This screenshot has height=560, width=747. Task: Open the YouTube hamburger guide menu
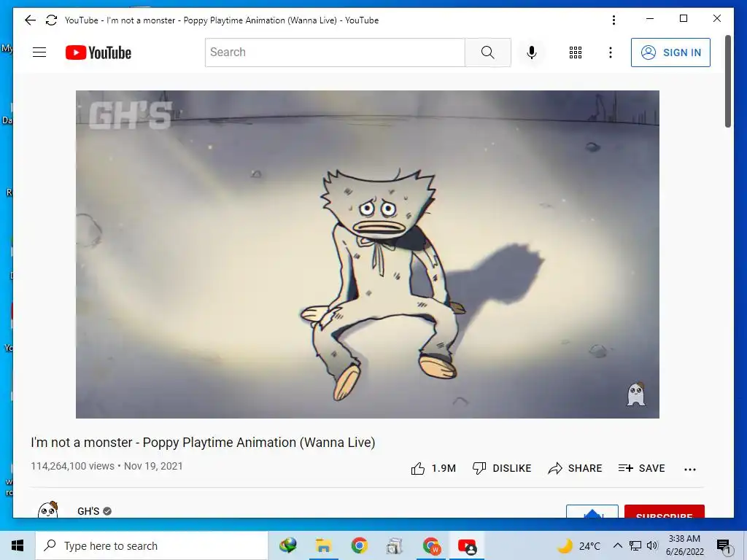point(39,52)
